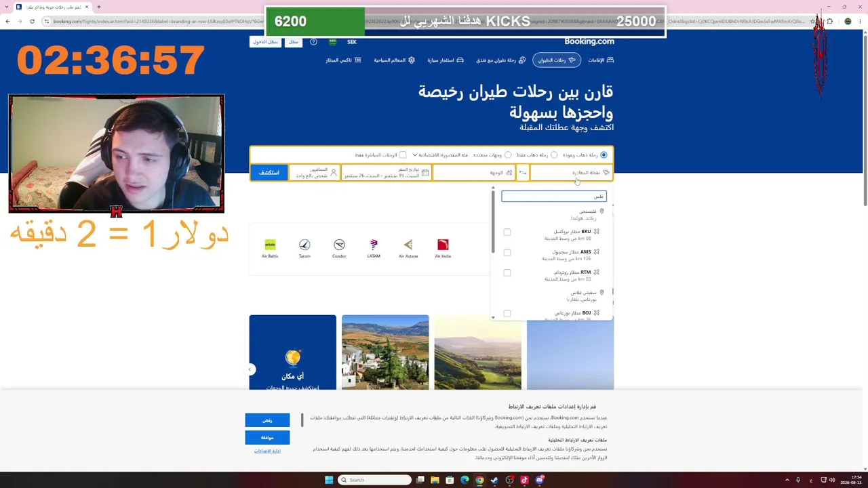
Task: Click the Windows taskbar Search box
Action: tap(375, 480)
